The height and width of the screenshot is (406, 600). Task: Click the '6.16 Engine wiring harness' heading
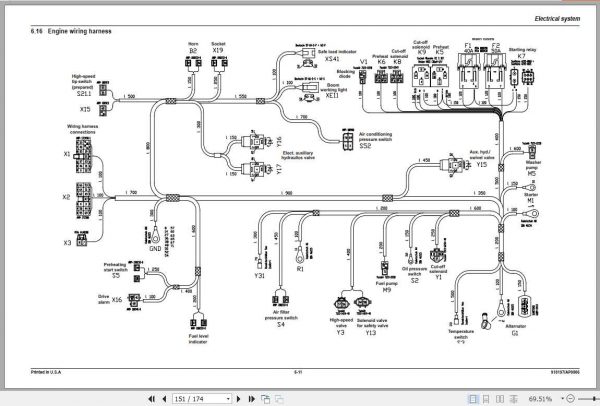71,31
